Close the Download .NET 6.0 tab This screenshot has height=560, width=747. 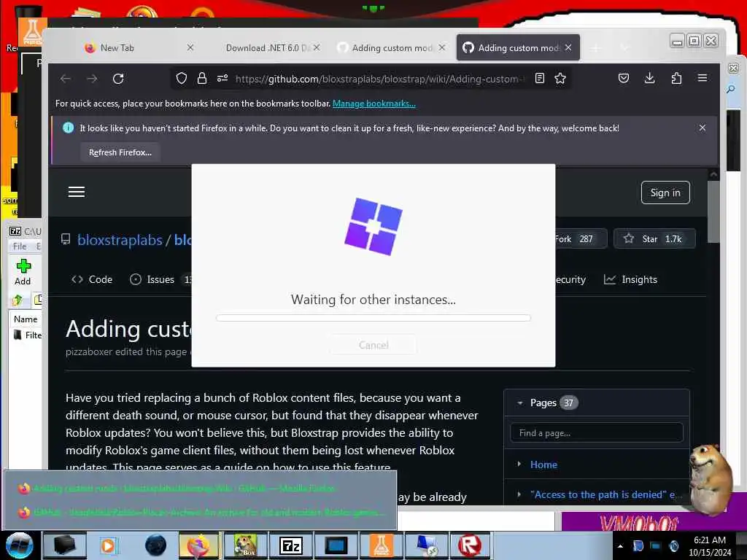pyautogui.click(x=317, y=47)
